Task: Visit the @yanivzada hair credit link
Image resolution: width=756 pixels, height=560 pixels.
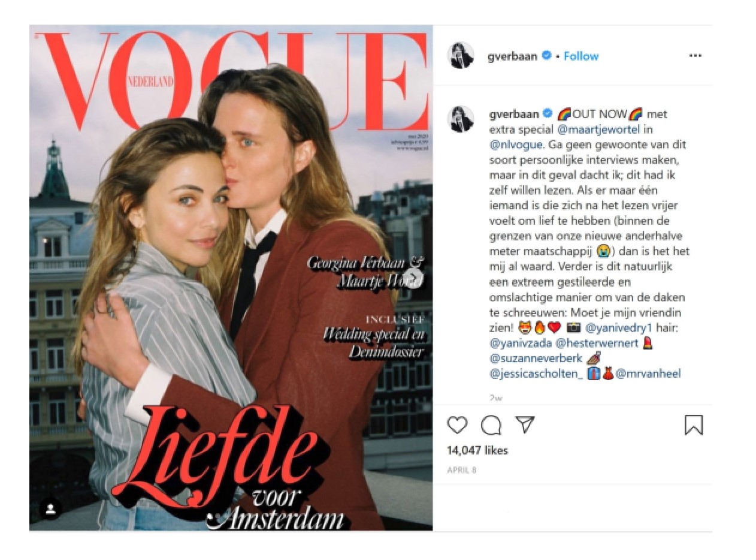Action: (x=520, y=344)
